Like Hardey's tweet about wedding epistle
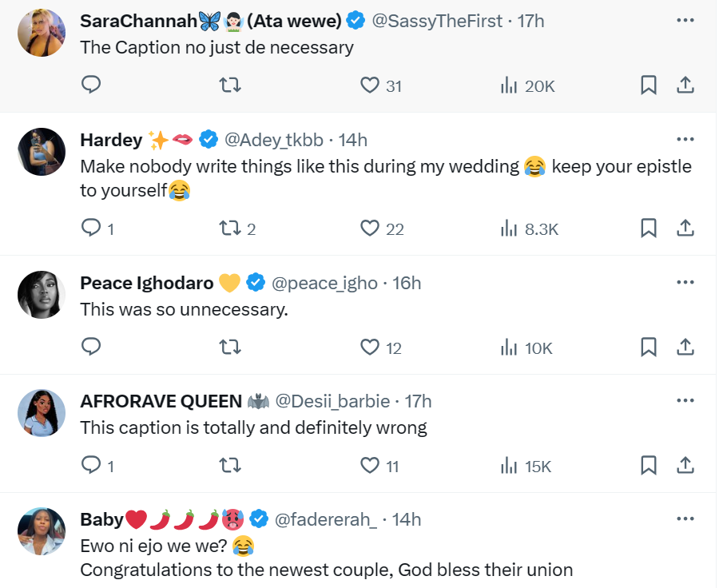The height and width of the screenshot is (588, 723). point(369,228)
